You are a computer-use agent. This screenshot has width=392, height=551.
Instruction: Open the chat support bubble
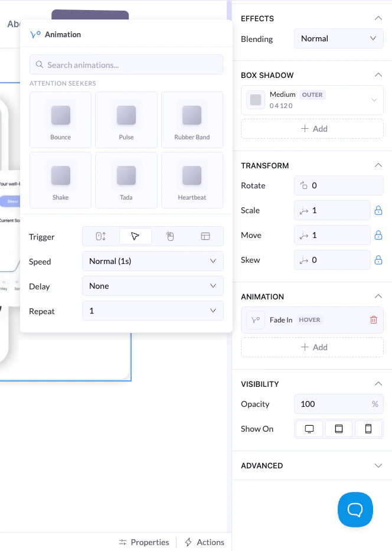point(355,510)
